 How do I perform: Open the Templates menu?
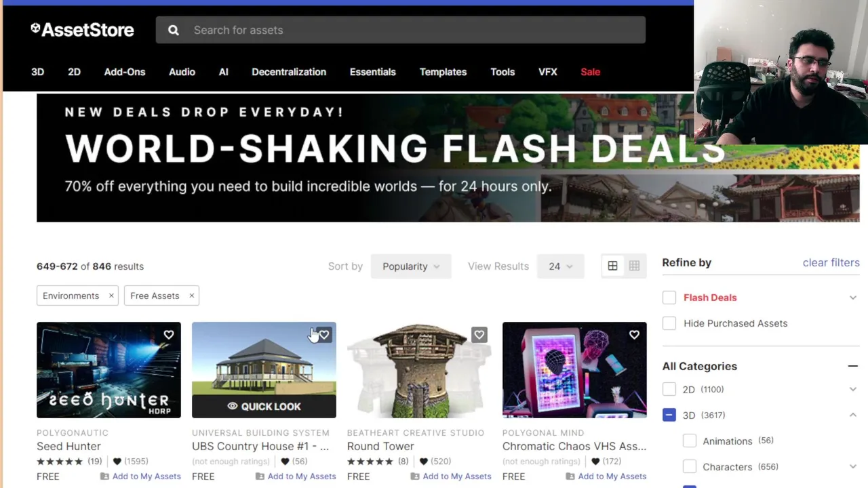pyautogui.click(x=443, y=72)
